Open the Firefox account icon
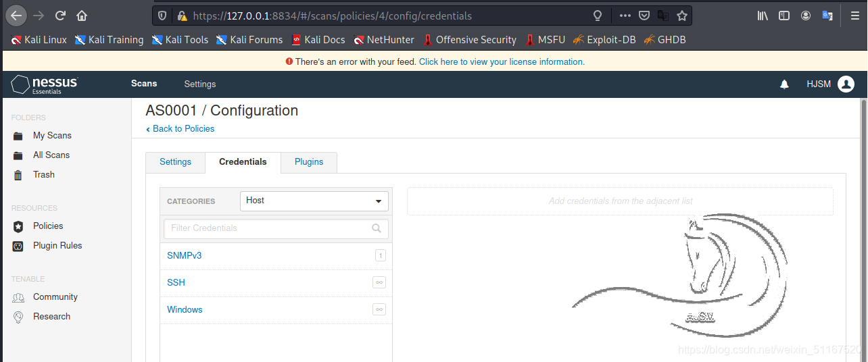Image resolution: width=868 pixels, height=362 pixels. (x=806, y=15)
